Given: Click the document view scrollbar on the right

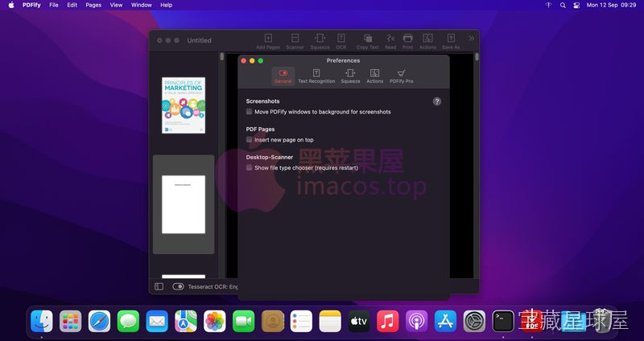Looking at the screenshot, I should (x=477, y=56).
